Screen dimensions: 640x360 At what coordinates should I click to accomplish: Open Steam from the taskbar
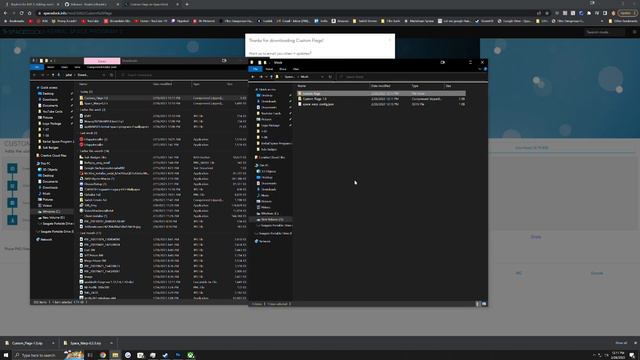(165, 355)
